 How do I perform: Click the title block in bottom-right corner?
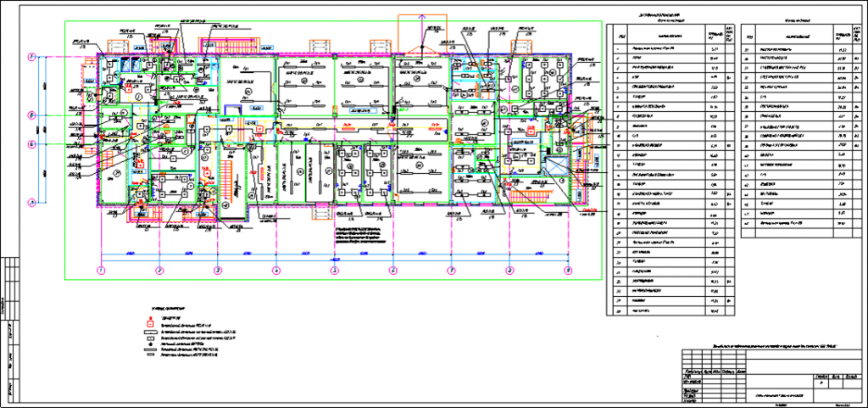tap(771, 377)
